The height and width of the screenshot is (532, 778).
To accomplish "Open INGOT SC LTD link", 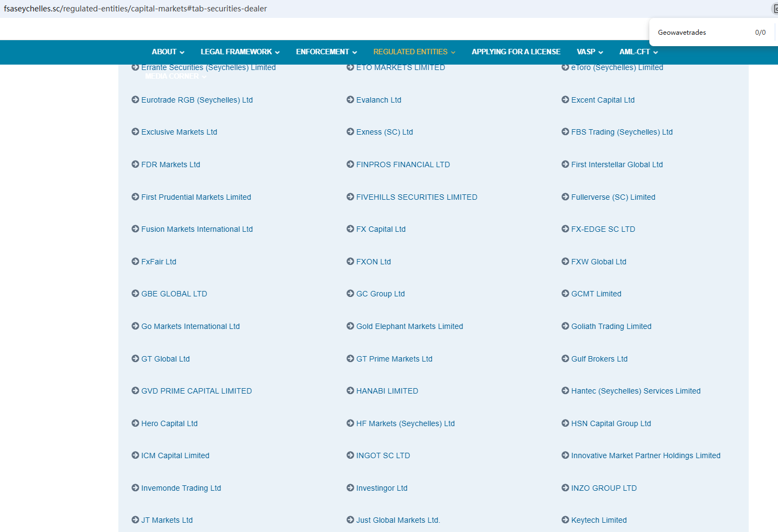I will coord(383,455).
